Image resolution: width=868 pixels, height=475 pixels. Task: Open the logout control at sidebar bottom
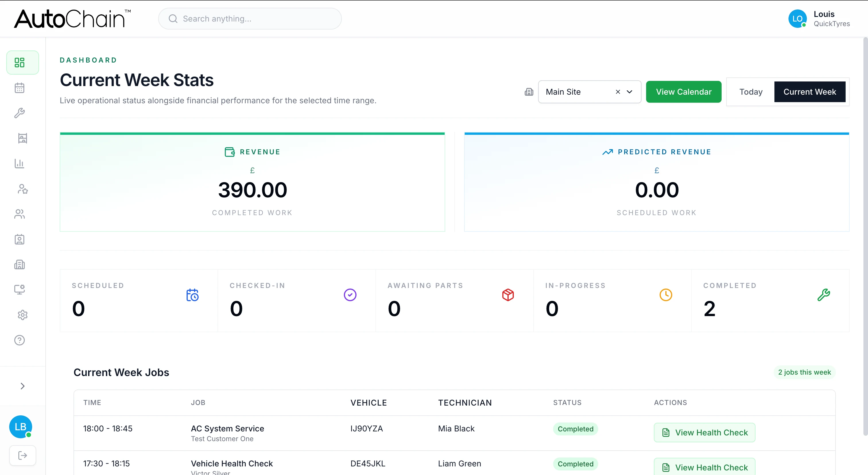point(22,455)
